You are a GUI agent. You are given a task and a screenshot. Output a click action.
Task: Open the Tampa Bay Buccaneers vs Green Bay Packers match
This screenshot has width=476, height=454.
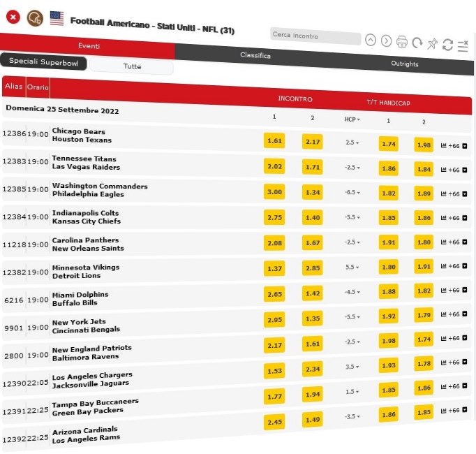[x=95, y=407]
